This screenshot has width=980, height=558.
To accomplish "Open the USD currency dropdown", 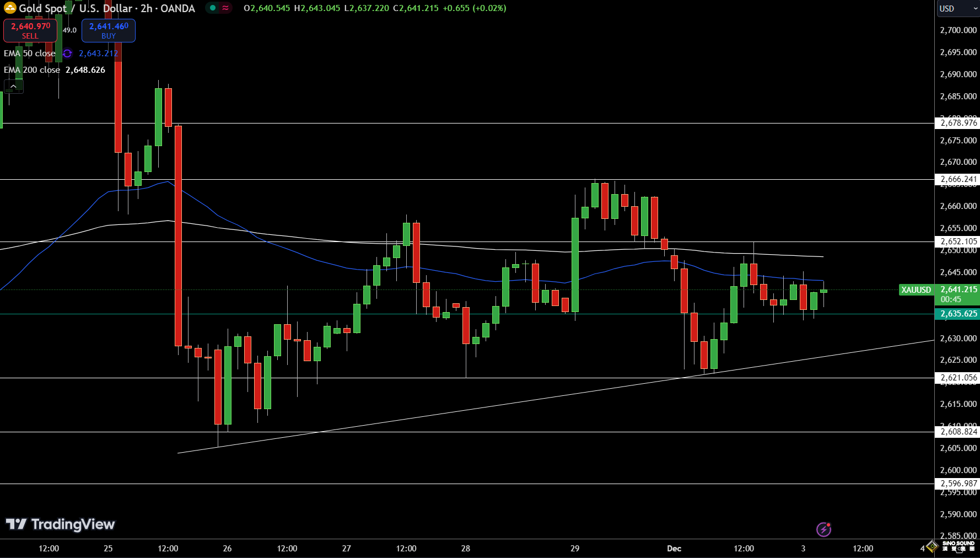I will [957, 8].
